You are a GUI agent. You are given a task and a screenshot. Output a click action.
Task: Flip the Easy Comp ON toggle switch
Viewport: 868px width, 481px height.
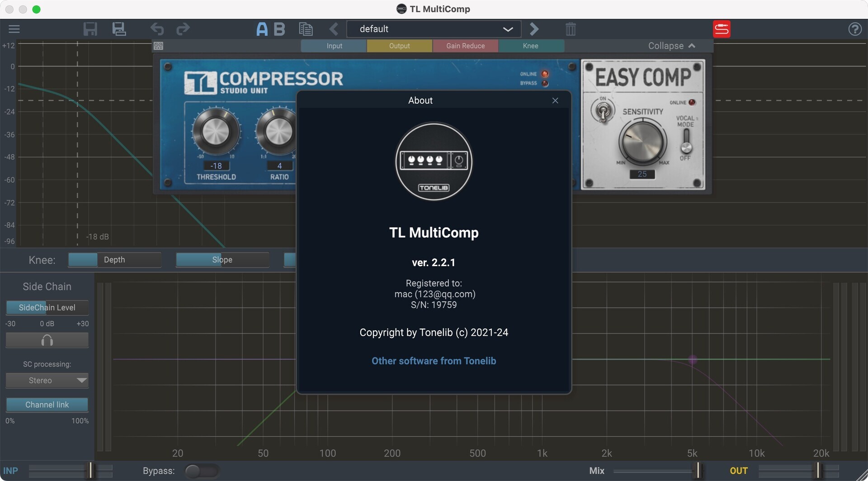click(x=603, y=110)
